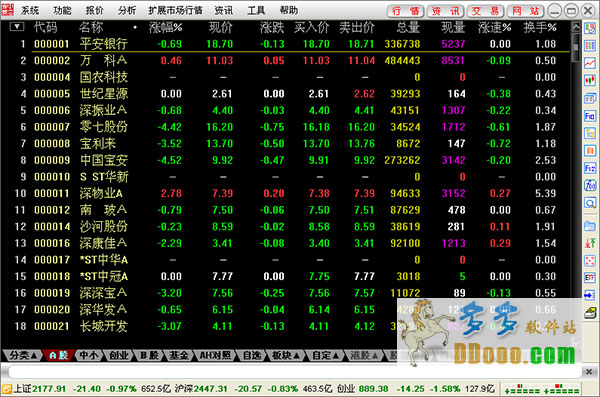Viewport: 600px width, 397px height.
Task: Open the 系统 menu
Action: [x=30, y=10]
